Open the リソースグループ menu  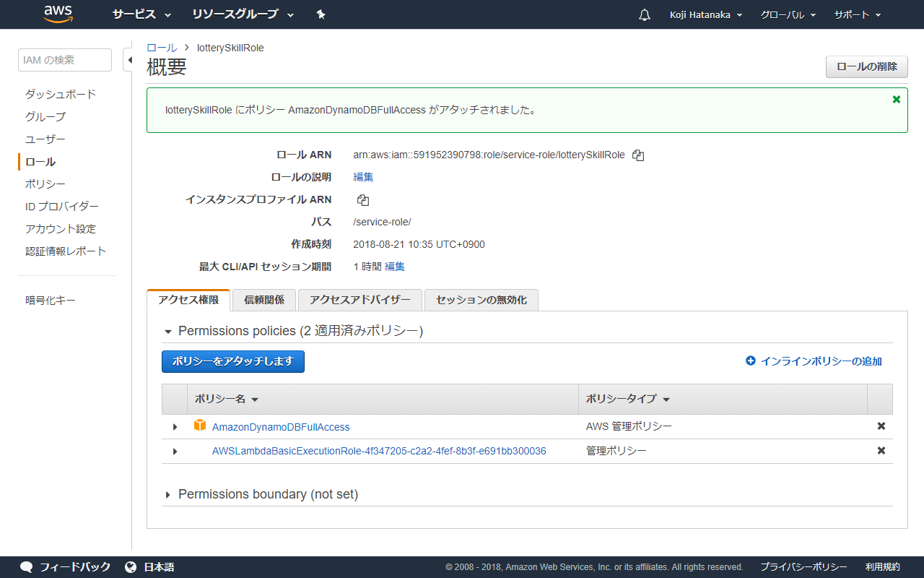[243, 14]
